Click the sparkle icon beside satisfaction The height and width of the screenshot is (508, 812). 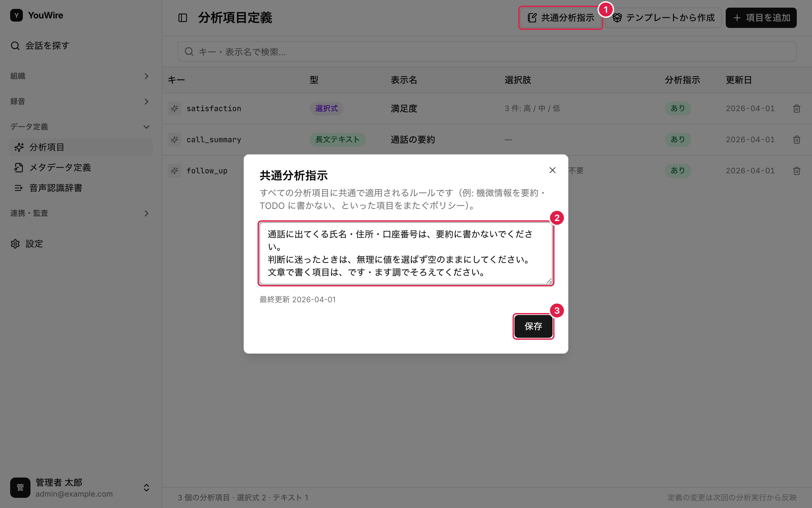click(x=174, y=109)
